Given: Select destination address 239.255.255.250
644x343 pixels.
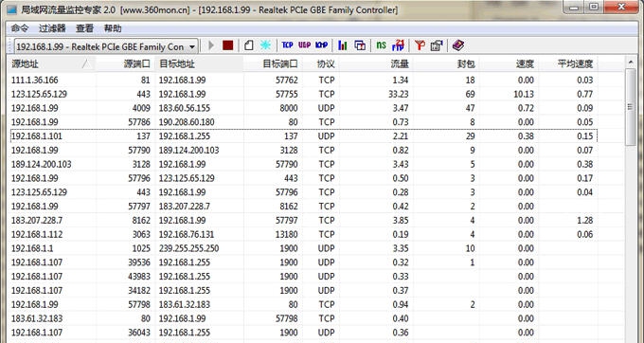Looking at the screenshot, I should pos(188,248).
